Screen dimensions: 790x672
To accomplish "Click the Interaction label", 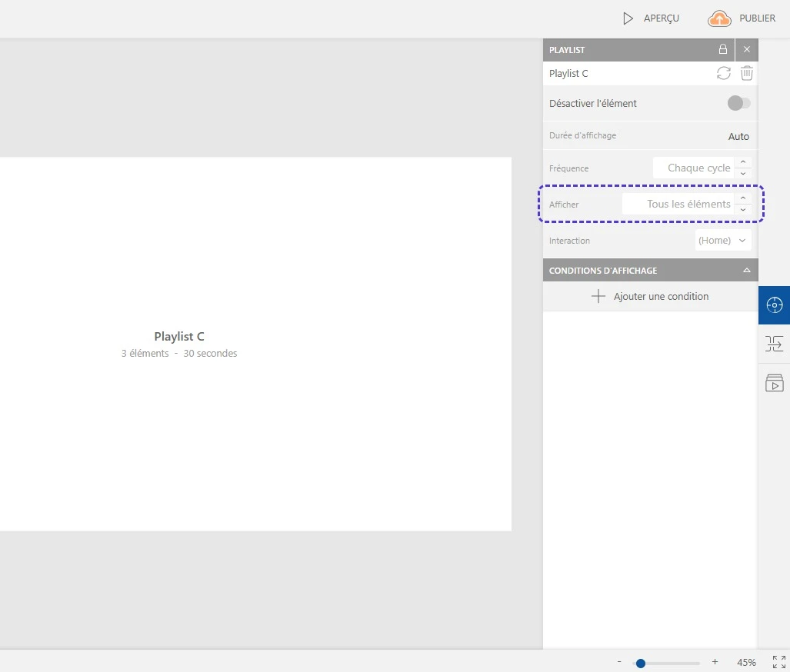I will (569, 241).
